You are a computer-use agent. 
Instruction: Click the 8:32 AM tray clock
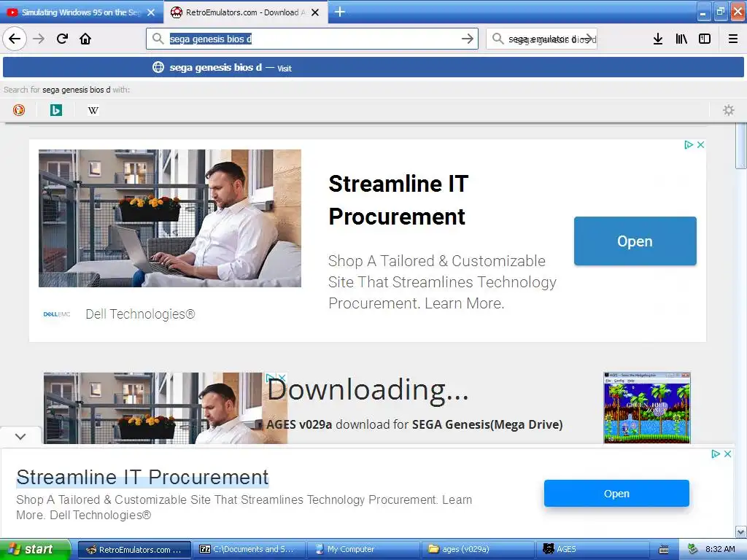[x=720, y=550]
